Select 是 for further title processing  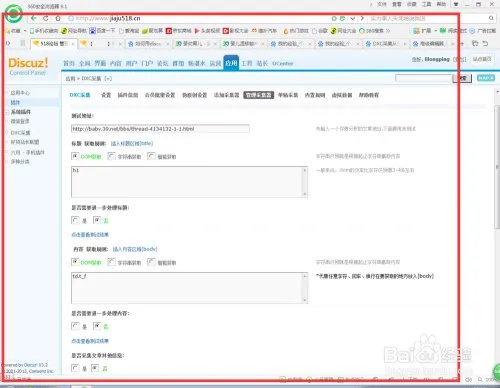75,220
